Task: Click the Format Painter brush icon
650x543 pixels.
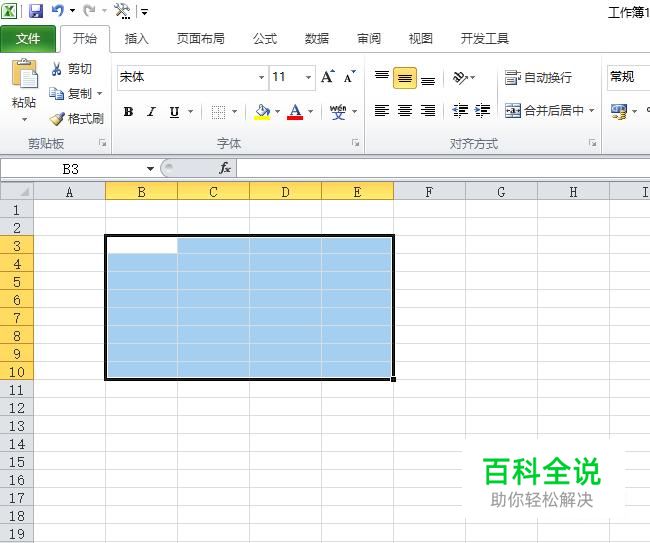Action: [x=57, y=119]
